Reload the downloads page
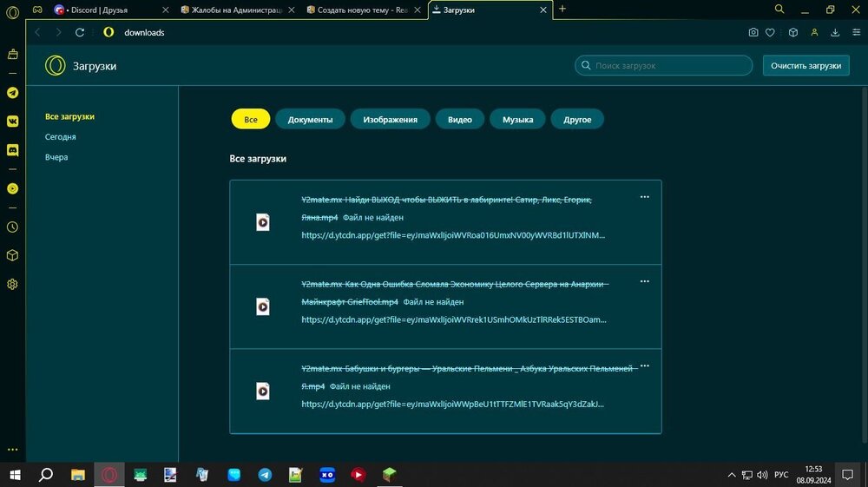 click(x=80, y=32)
